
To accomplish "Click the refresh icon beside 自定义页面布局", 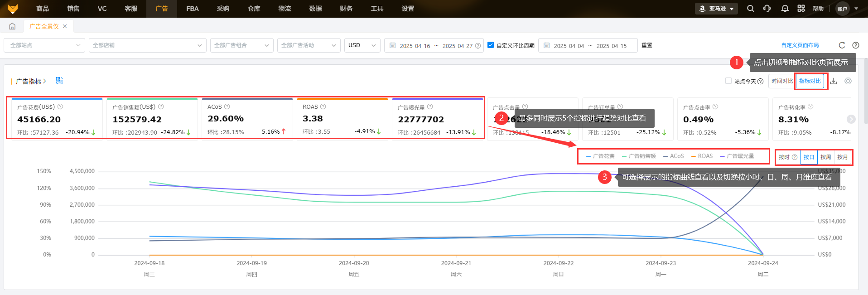I will click(842, 45).
